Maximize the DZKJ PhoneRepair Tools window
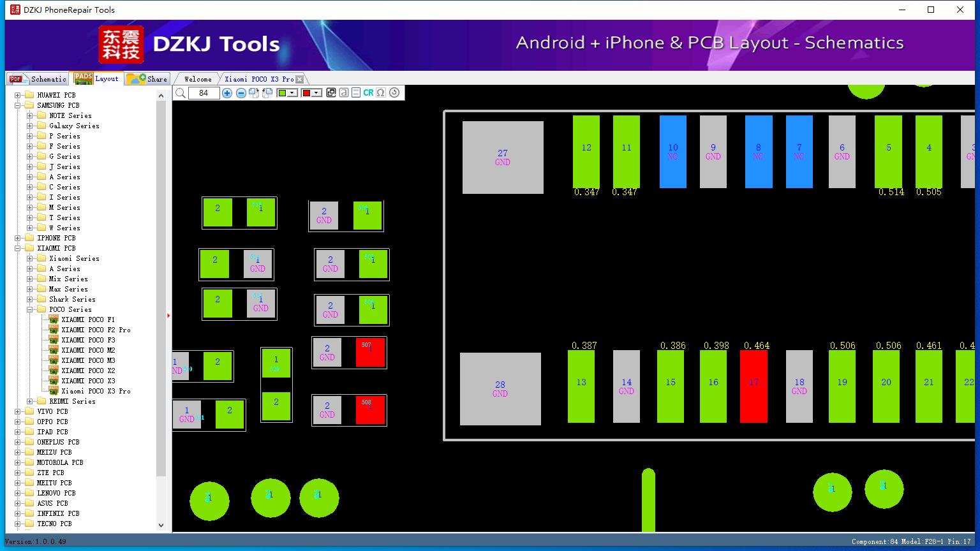This screenshot has height=551, width=980. 931,10
